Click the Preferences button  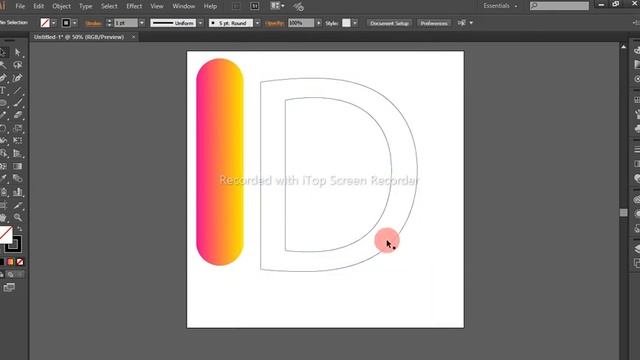click(434, 23)
